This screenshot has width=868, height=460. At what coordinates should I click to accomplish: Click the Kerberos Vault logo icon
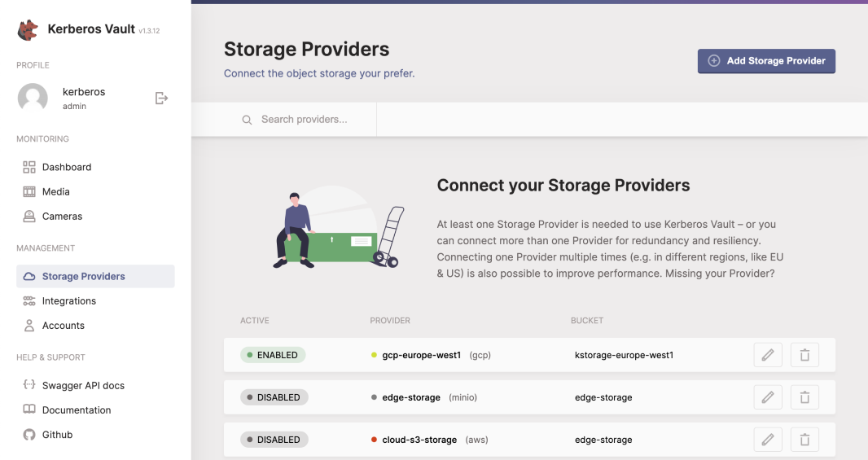[x=28, y=30]
